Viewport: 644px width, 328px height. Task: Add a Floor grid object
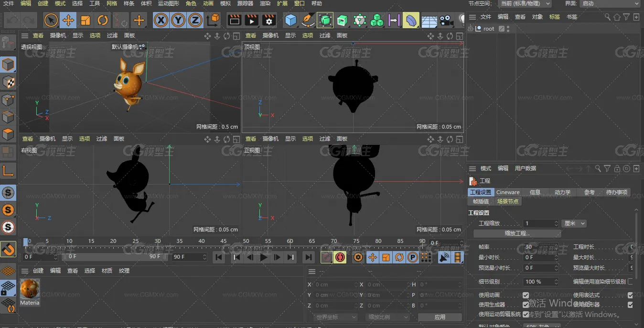coord(429,20)
